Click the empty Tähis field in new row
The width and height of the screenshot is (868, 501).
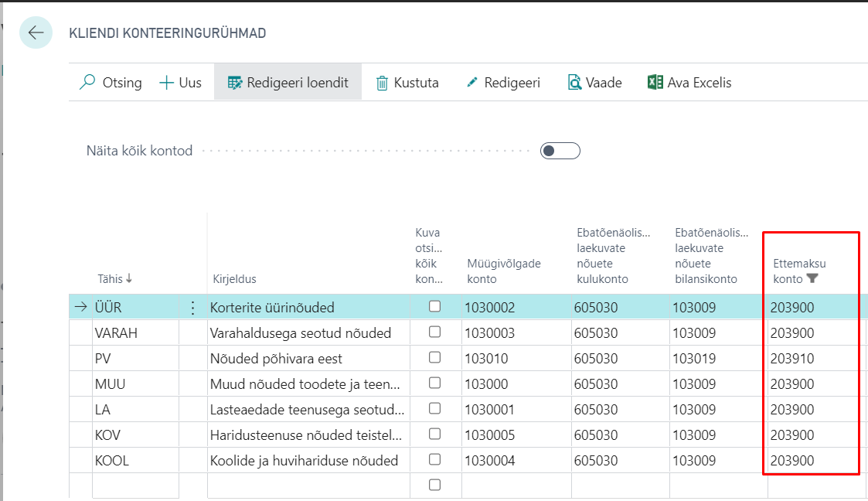pyautogui.click(x=135, y=485)
